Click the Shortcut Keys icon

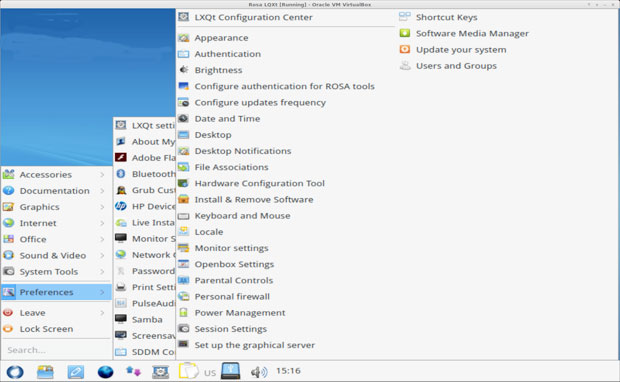click(x=405, y=17)
